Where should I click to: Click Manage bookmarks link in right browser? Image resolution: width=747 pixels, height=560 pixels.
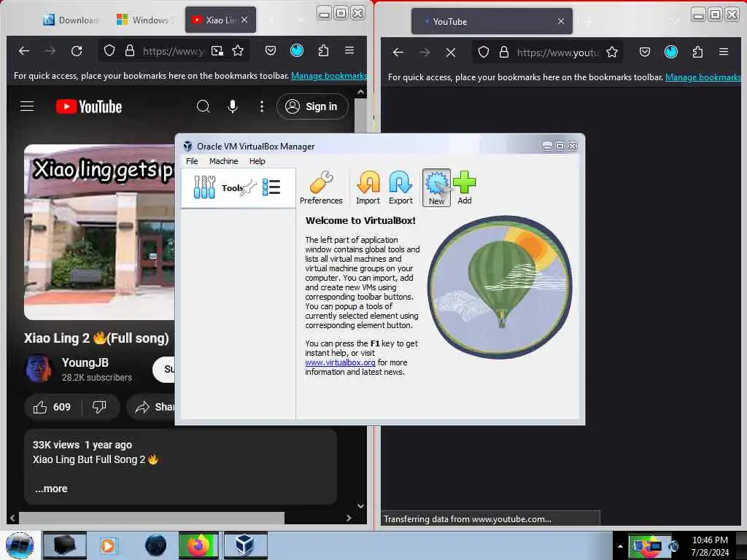[x=703, y=77]
